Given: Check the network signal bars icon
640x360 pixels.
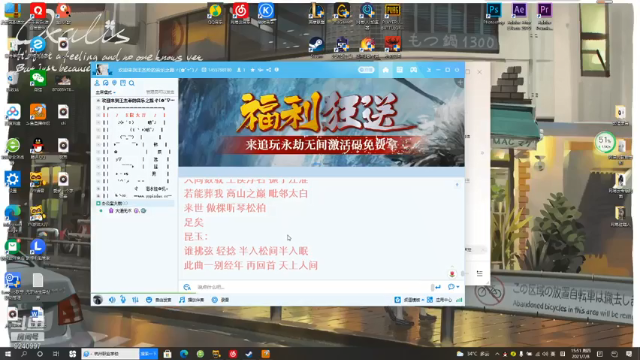Looking at the screenshot, I should tap(459, 300).
